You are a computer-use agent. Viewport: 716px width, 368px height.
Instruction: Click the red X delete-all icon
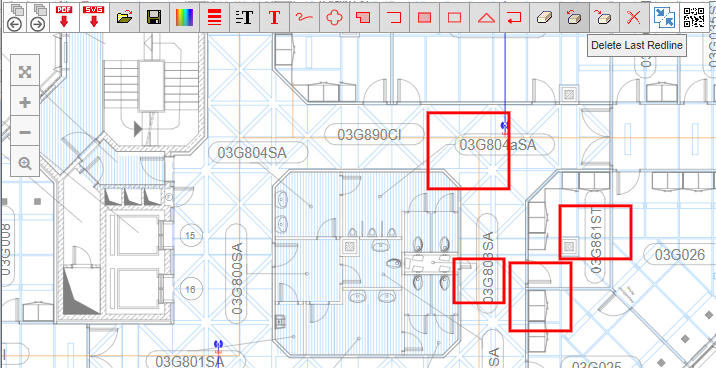click(x=634, y=17)
